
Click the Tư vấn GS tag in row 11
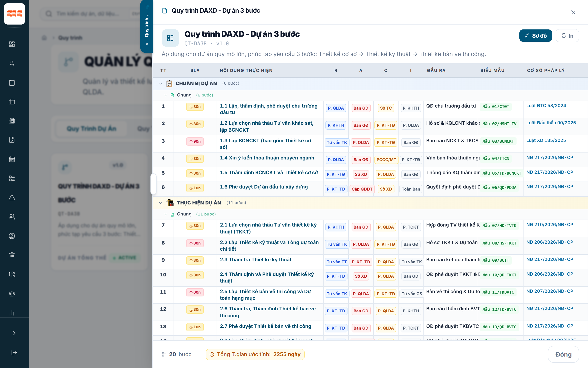click(x=412, y=294)
